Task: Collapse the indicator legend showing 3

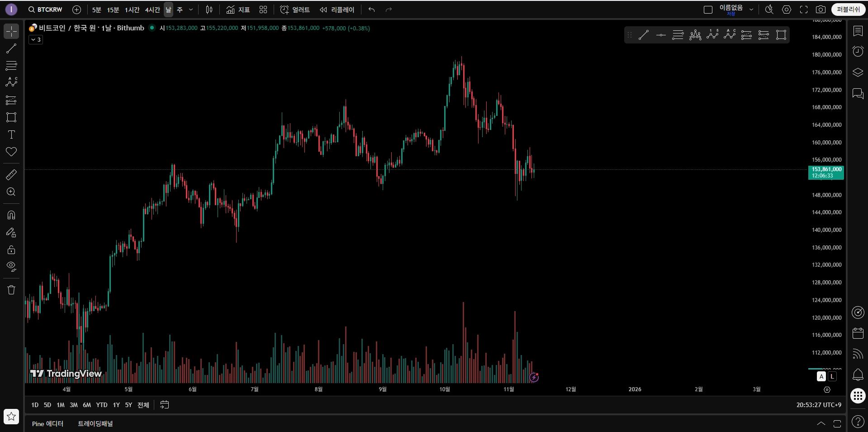Action: pos(36,40)
